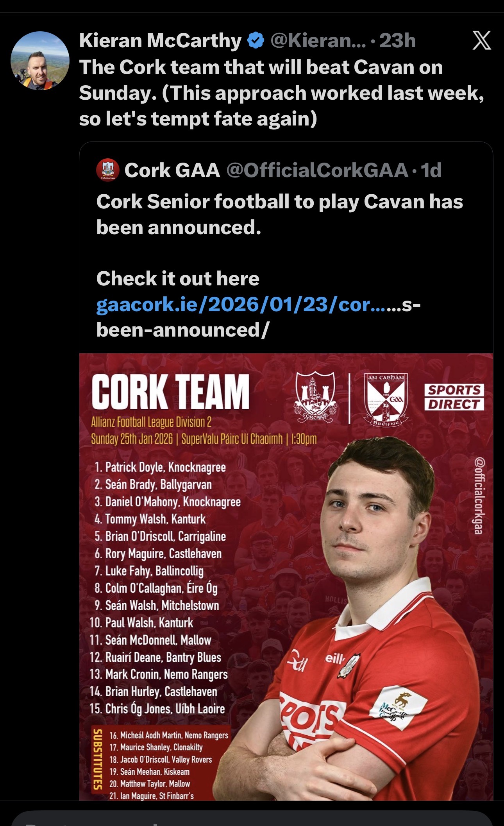Click the CORK TEAM heading in the graphic
504x826 pixels.
170,392
